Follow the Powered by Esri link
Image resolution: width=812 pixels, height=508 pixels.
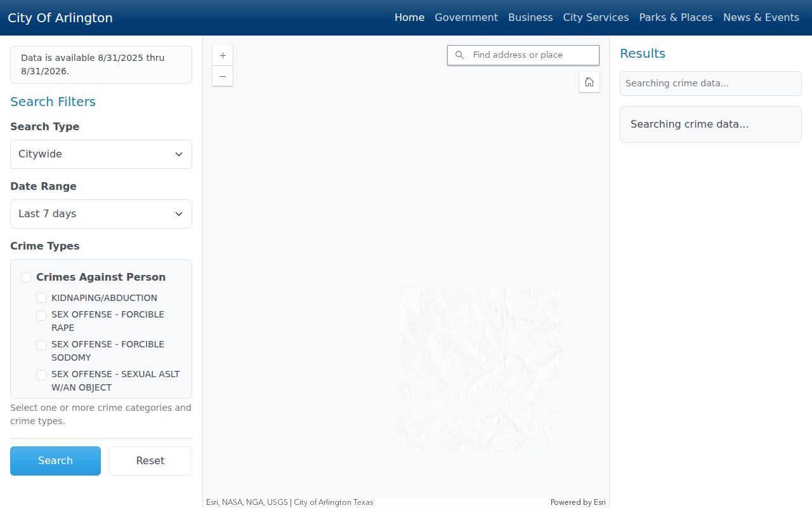[578, 502]
